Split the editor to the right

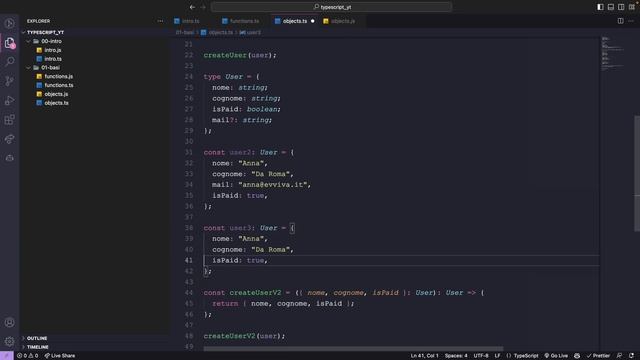point(620,21)
